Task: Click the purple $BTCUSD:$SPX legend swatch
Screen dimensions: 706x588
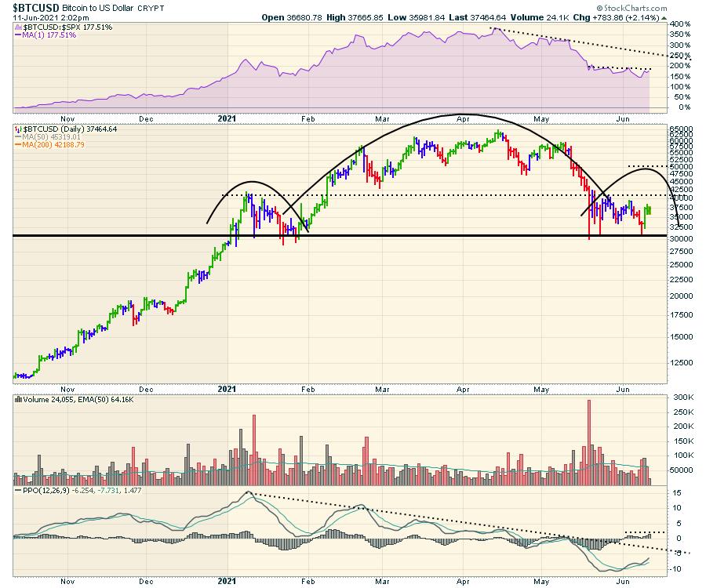Action: point(20,27)
